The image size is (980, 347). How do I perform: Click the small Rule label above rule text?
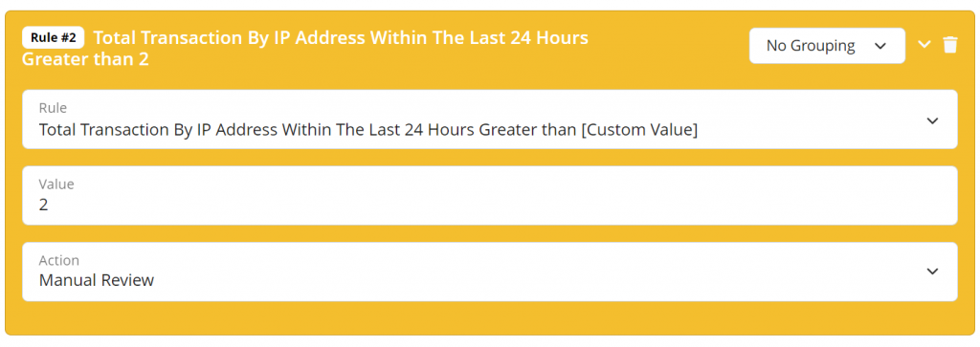click(x=53, y=108)
